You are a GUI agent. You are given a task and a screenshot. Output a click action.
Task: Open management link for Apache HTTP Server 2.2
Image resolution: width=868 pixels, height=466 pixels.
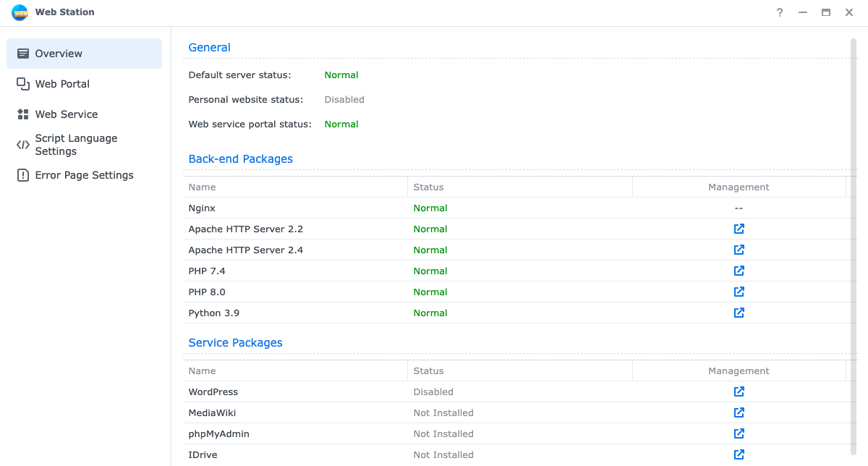[x=739, y=229]
